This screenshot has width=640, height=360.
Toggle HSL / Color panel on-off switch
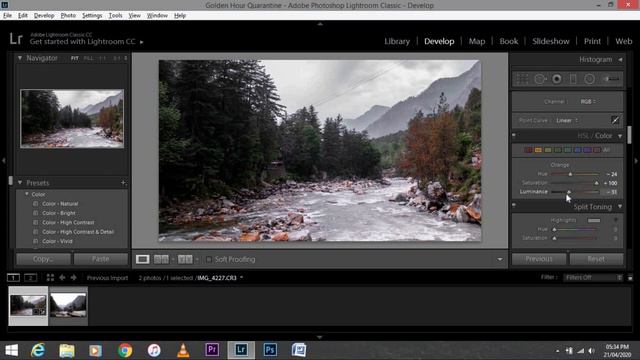(514, 135)
